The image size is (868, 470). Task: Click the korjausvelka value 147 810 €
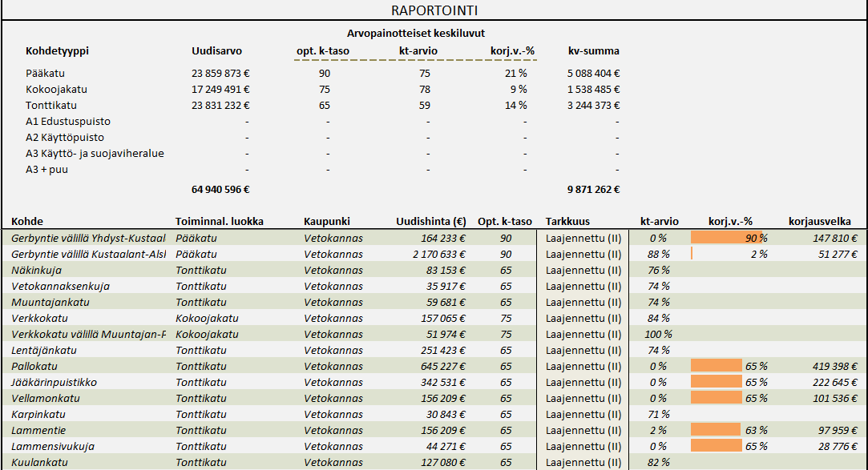coord(835,239)
